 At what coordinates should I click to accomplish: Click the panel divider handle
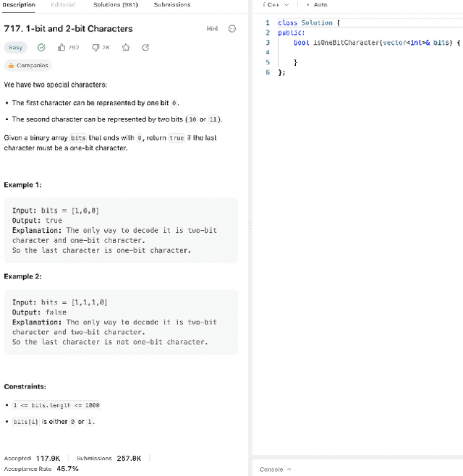(250, 226)
